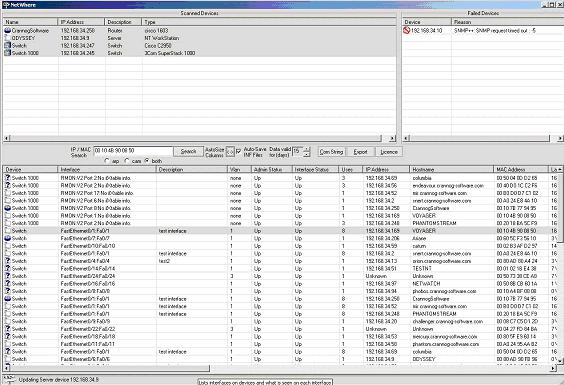This screenshot has height=385, width=564.
Task: Click the Search button
Action: click(x=188, y=151)
